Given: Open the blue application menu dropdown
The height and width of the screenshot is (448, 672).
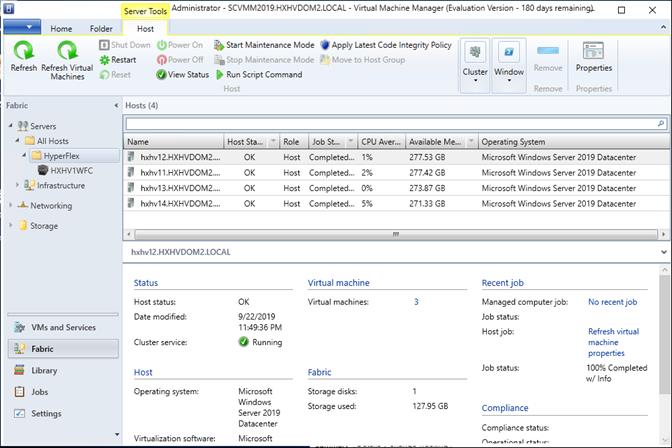Looking at the screenshot, I should click(x=22, y=27).
